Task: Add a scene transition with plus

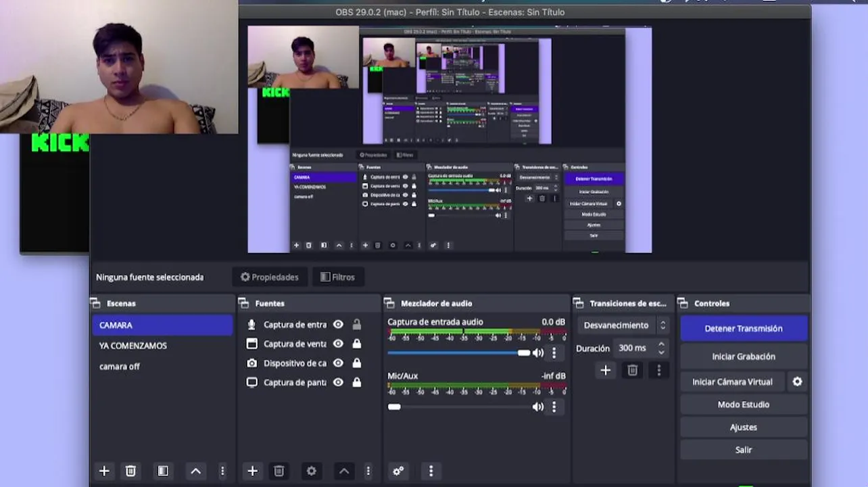Action: [x=606, y=370]
